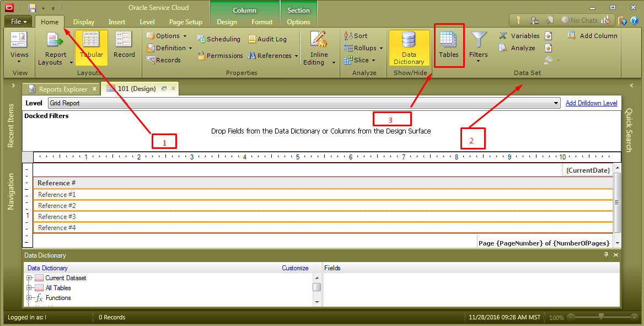This screenshot has width=644, height=326.
Task: Open the Options dropdown in Properties
Action: tap(167, 36)
